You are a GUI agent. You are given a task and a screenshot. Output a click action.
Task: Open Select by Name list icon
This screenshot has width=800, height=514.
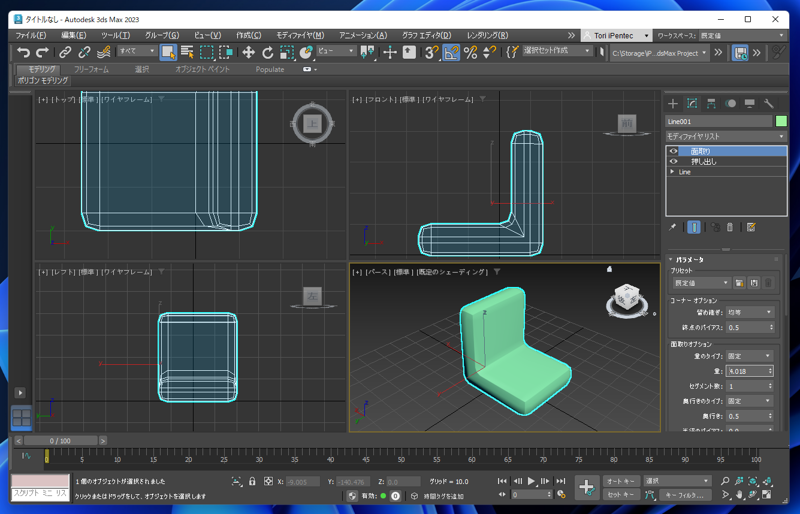click(187, 52)
